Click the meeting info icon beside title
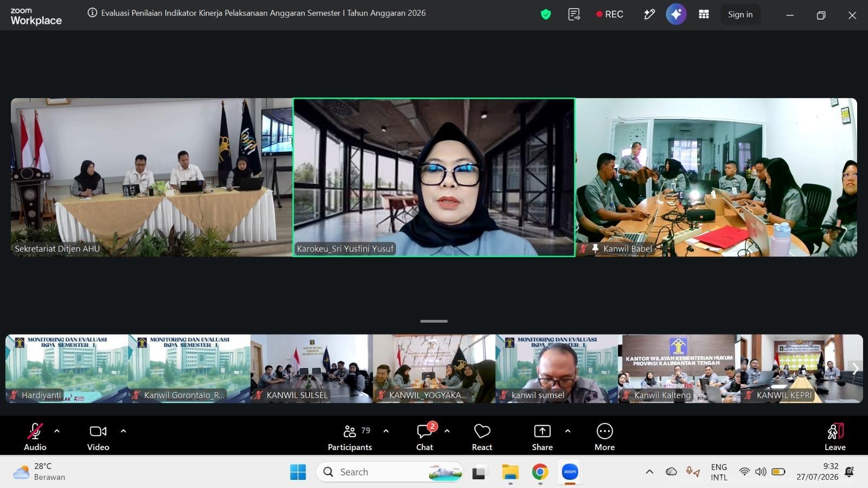This screenshot has height=488, width=868. point(92,13)
